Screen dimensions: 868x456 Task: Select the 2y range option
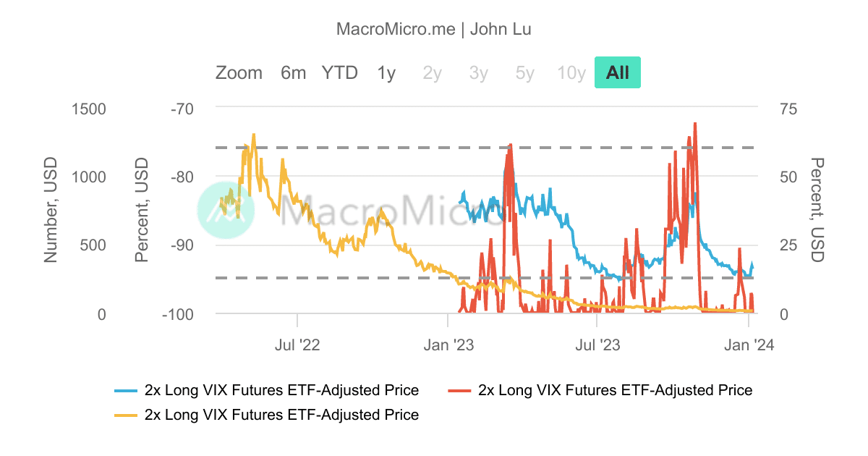[x=431, y=72]
